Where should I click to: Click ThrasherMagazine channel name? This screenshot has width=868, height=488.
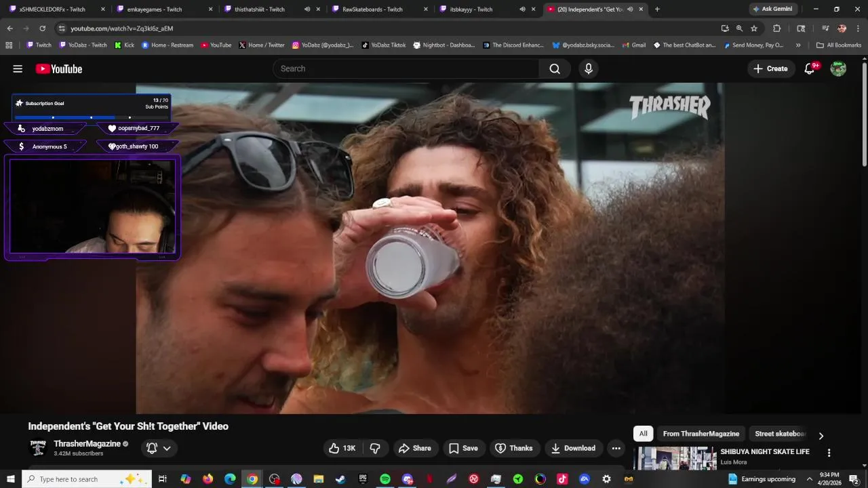coord(87,444)
